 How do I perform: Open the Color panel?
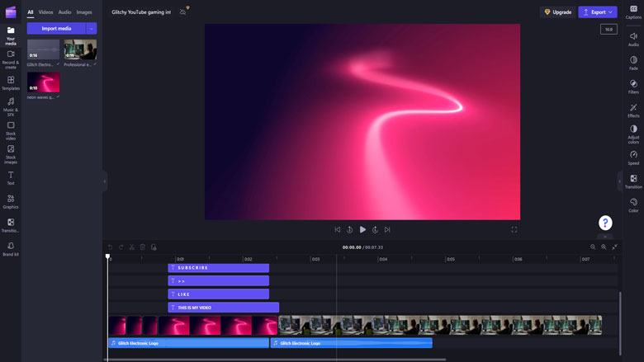633,205
